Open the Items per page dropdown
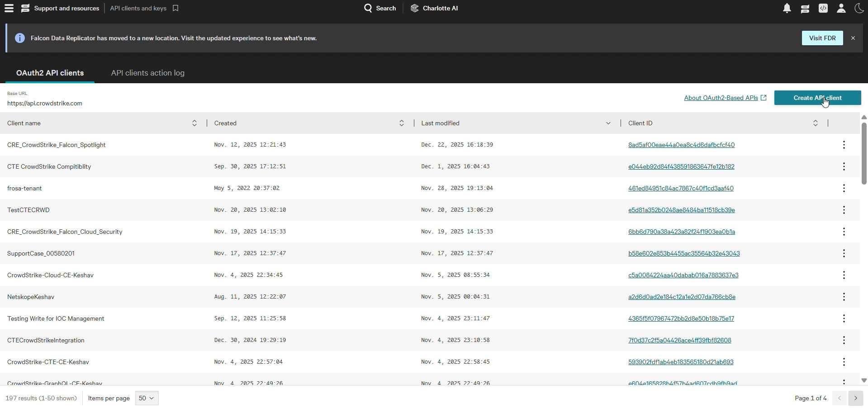Image resolution: width=868 pixels, height=408 pixels. tap(147, 398)
